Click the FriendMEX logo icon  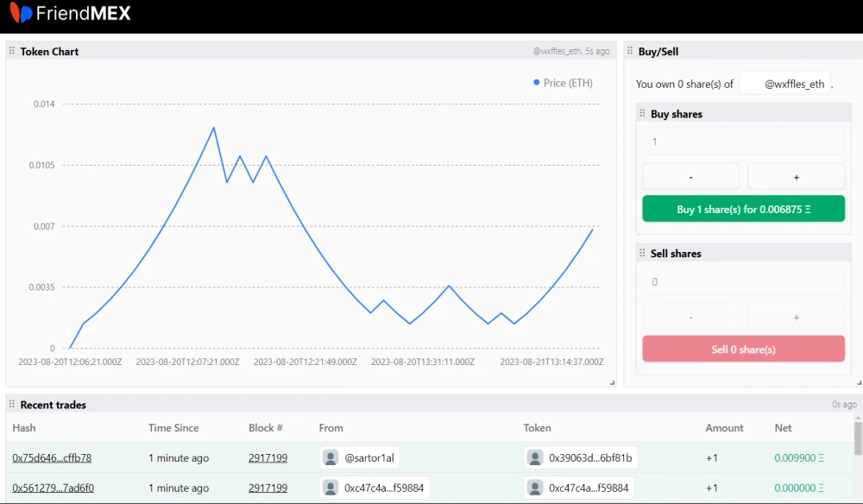point(21,13)
